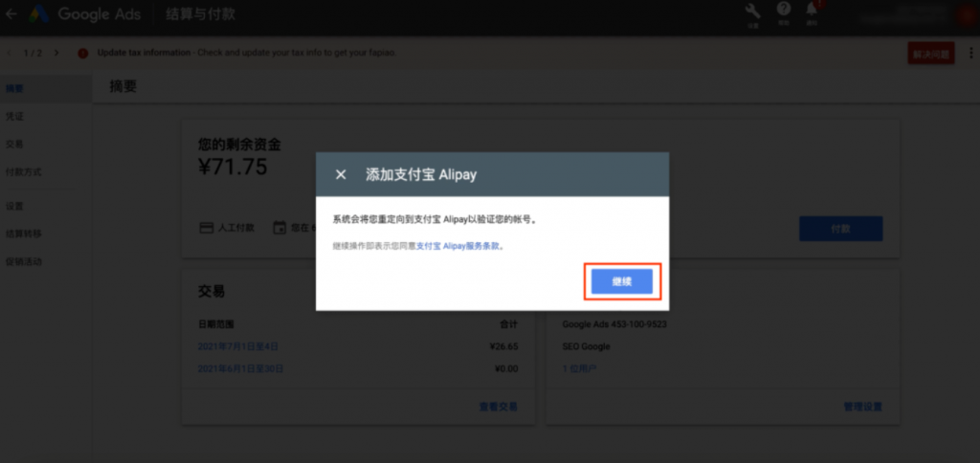The image size is (980, 463).
Task: Click the 管理设置 link
Action: (862, 407)
